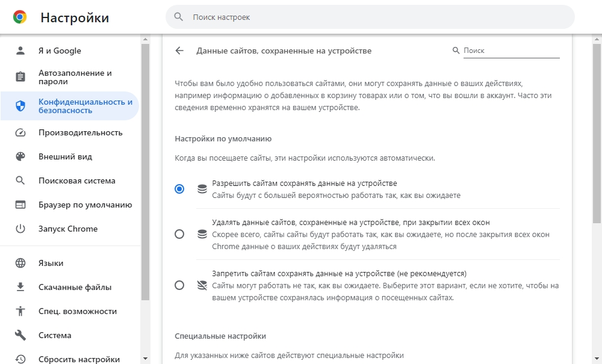This screenshot has height=364, width=602.
Task: Open Производительность settings section
Action: (69, 133)
